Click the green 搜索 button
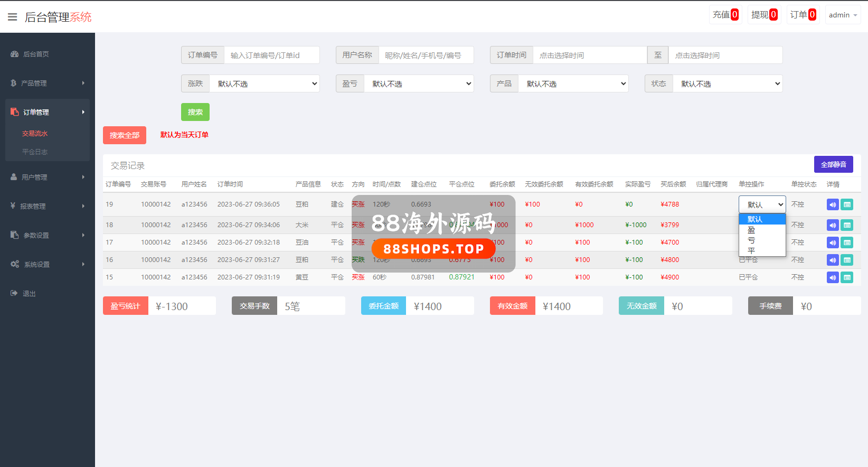This screenshot has width=868, height=467. (x=195, y=112)
